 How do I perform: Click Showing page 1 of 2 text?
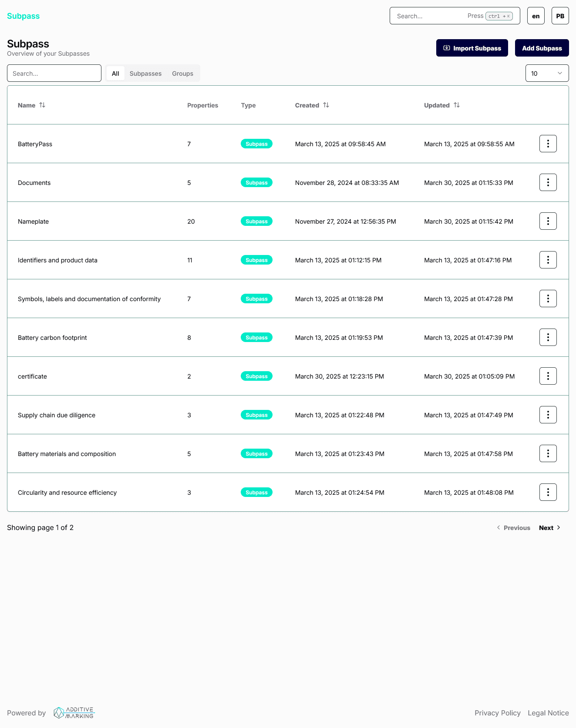[40, 527]
